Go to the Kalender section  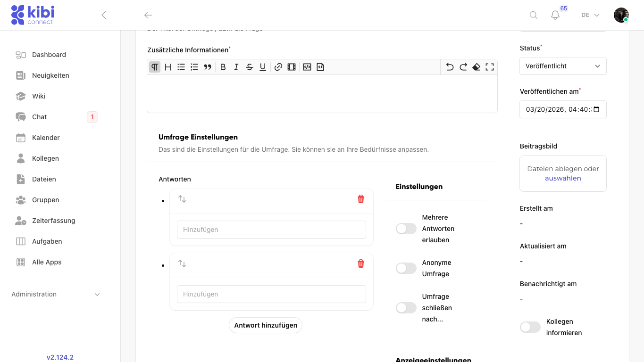[x=45, y=137]
